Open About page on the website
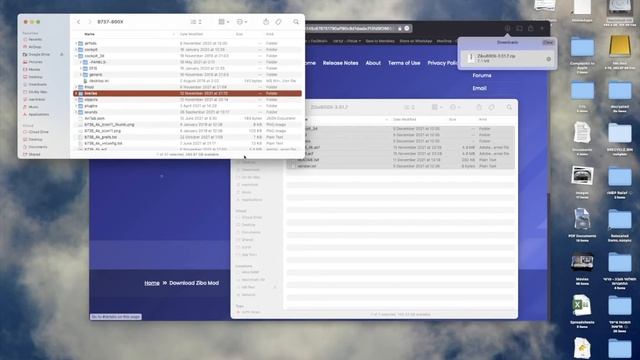The image size is (640, 360). 373,63
